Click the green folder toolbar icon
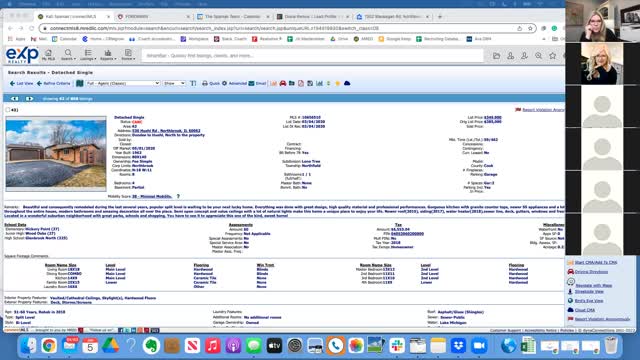The height and width of the screenshot is (360, 640). tap(292, 83)
